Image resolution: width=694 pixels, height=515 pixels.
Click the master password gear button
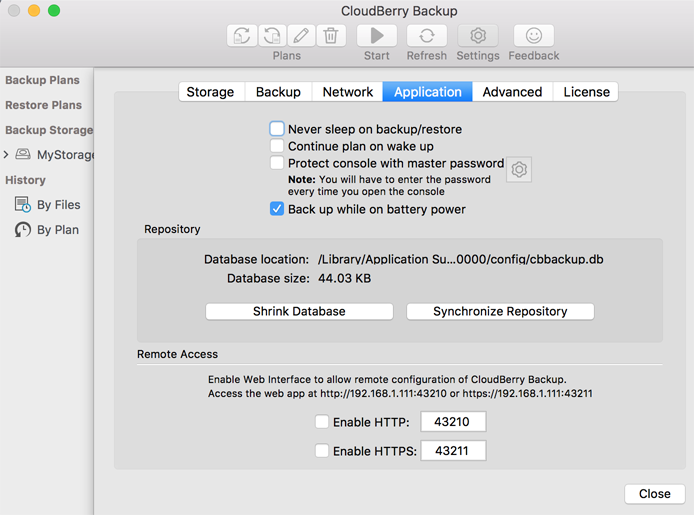click(x=519, y=169)
